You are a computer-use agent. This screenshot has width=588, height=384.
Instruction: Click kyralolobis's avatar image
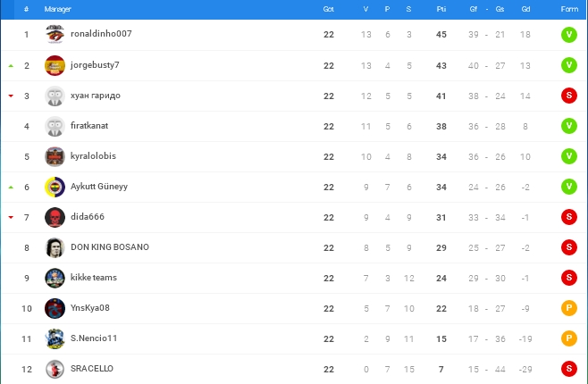[55, 156]
